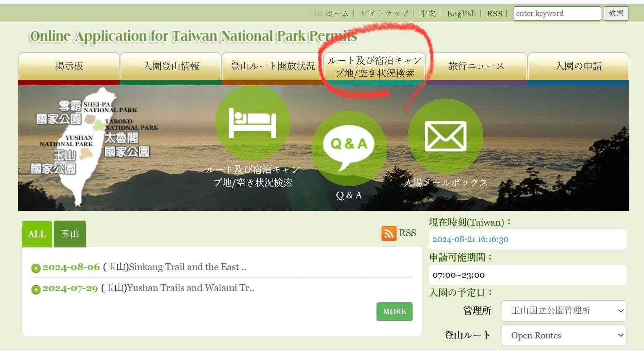Click the green MORE button
Viewport: 644px width, 351px height.
click(x=395, y=312)
